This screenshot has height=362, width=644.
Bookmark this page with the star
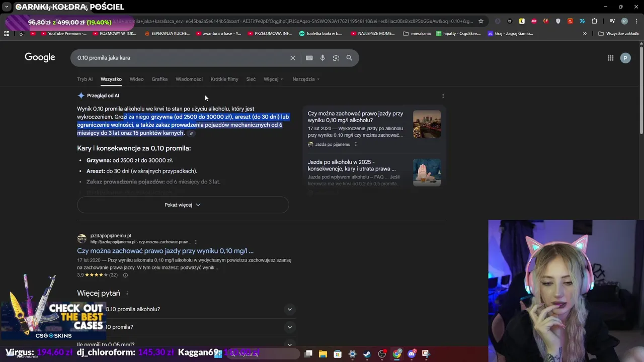coord(481,21)
